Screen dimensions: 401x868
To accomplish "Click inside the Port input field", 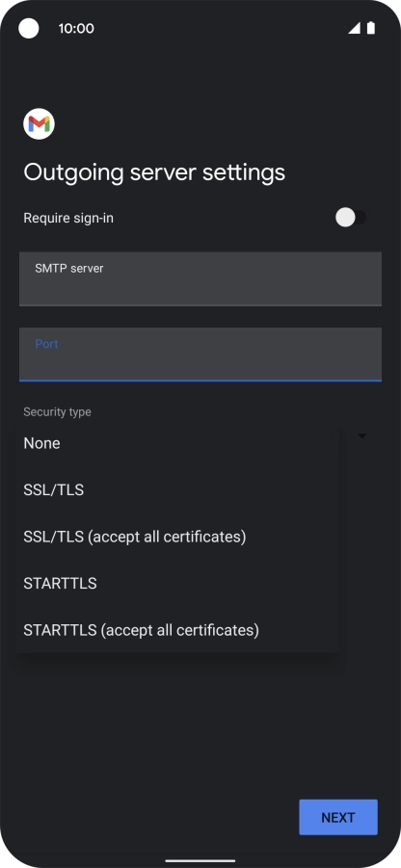I will click(200, 355).
